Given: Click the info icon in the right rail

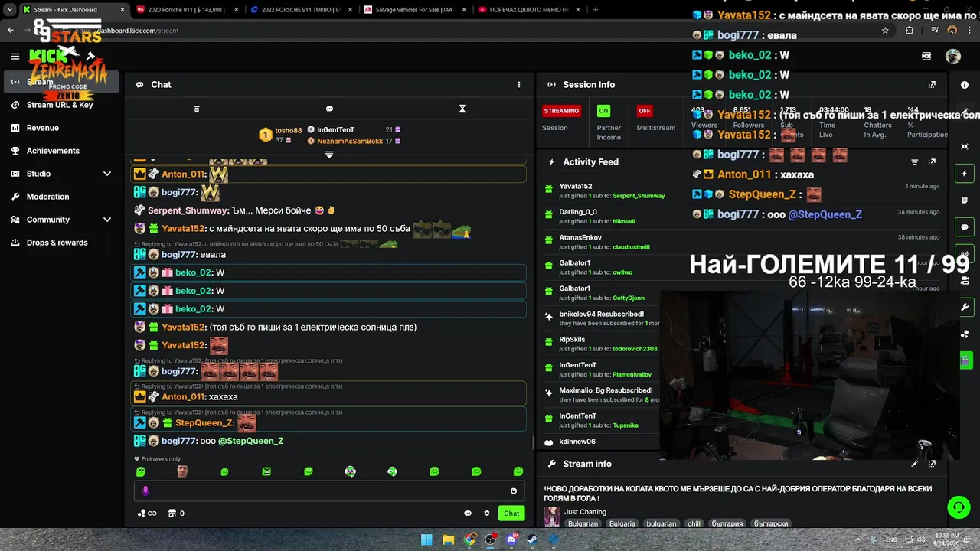Looking at the screenshot, I should click(965, 85).
